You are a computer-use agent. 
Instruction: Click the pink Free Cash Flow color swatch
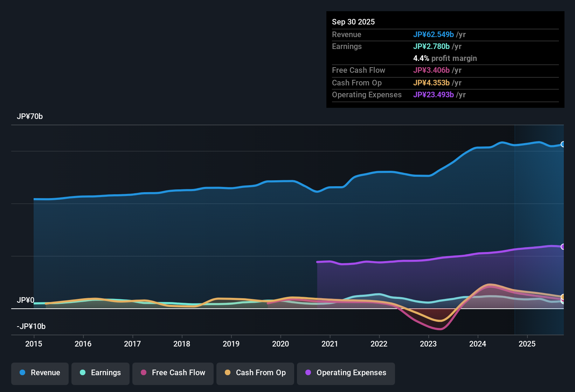pos(143,373)
